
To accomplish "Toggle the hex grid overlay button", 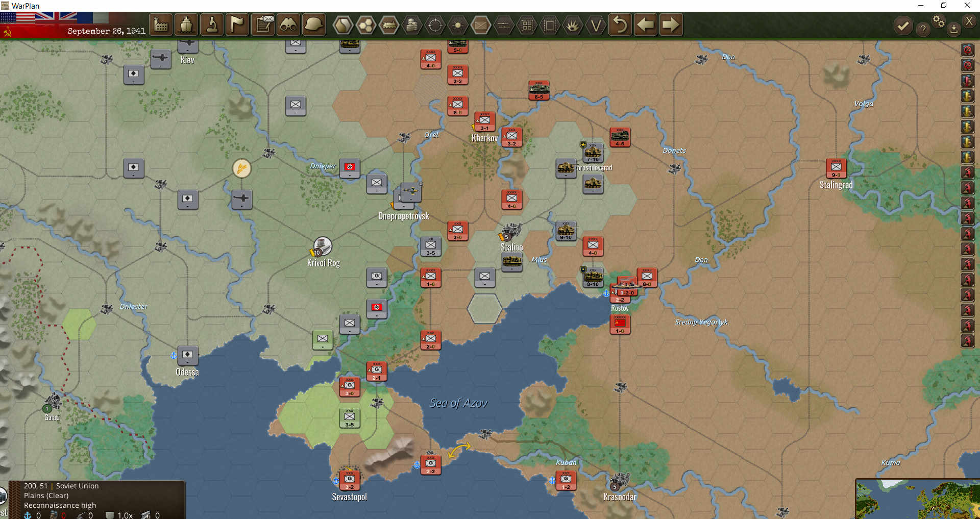I will pyautogui.click(x=366, y=25).
